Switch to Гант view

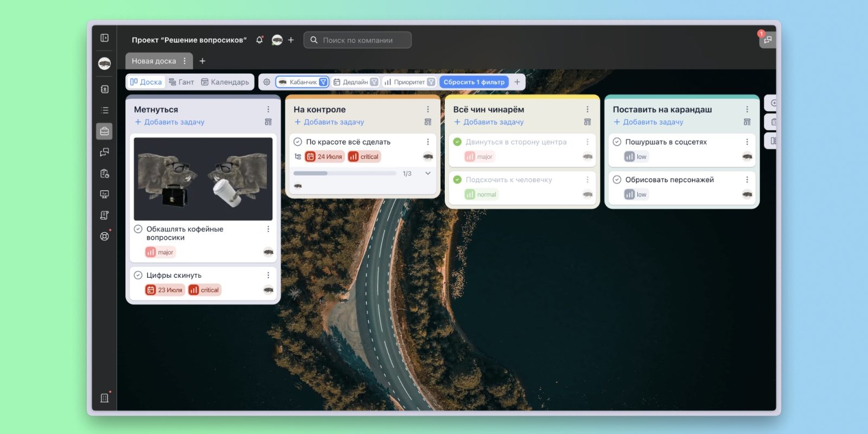tap(181, 82)
